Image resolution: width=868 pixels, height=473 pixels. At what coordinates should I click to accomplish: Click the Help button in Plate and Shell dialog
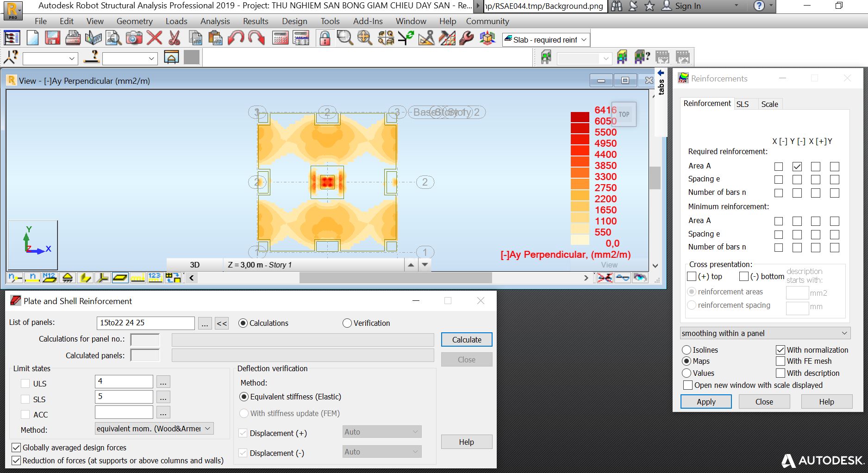tap(467, 442)
